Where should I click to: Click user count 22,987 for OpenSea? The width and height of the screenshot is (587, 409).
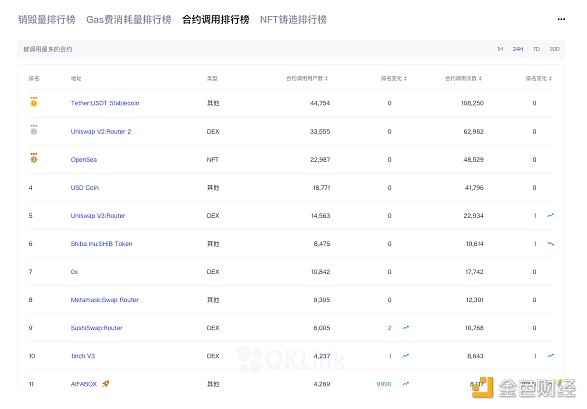320,159
